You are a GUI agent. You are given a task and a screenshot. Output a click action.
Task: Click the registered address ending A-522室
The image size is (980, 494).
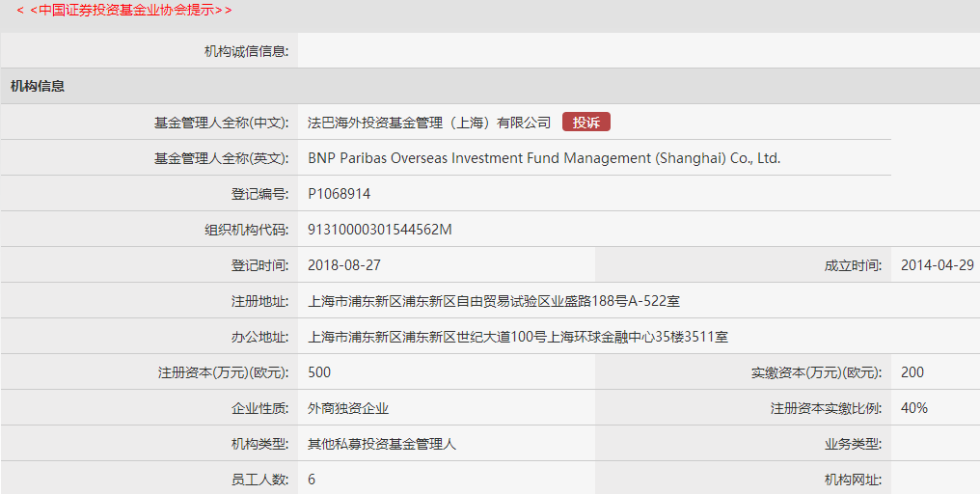(494, 301)
